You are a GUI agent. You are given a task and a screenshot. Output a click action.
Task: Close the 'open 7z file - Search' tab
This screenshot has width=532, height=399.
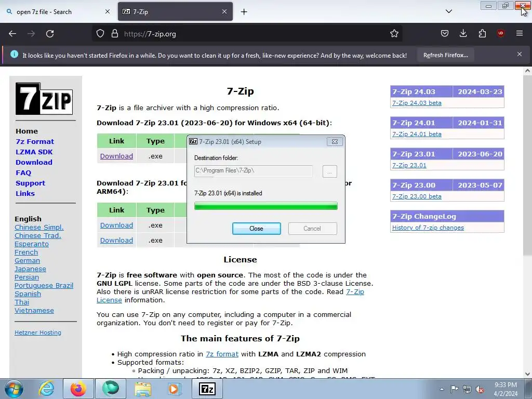[108, 11]
